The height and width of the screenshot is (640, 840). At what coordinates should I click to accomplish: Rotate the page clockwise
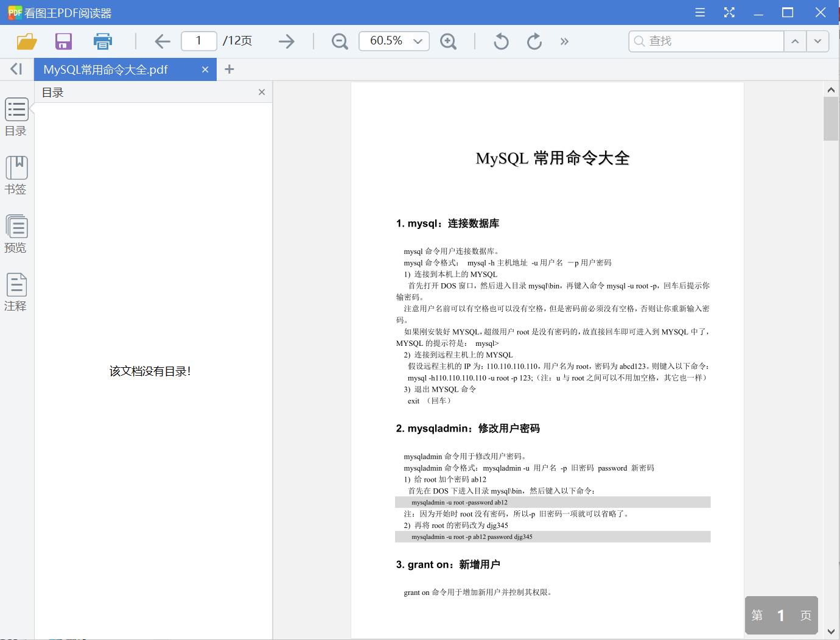point(534,41)
